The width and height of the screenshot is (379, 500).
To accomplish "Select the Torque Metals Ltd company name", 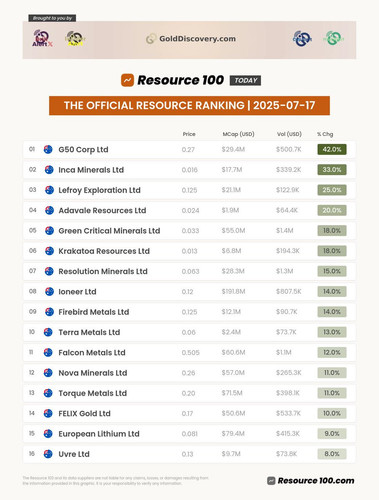I will tap(93, 393).
